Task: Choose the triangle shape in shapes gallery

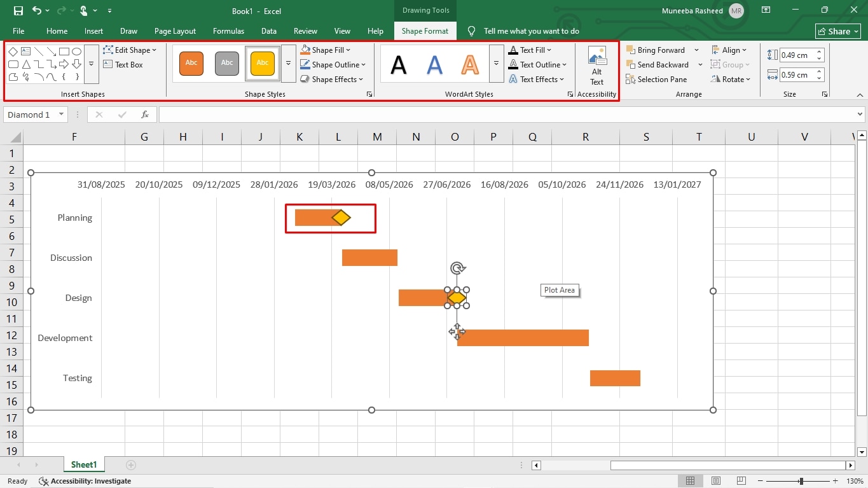Action: [26, 64]
